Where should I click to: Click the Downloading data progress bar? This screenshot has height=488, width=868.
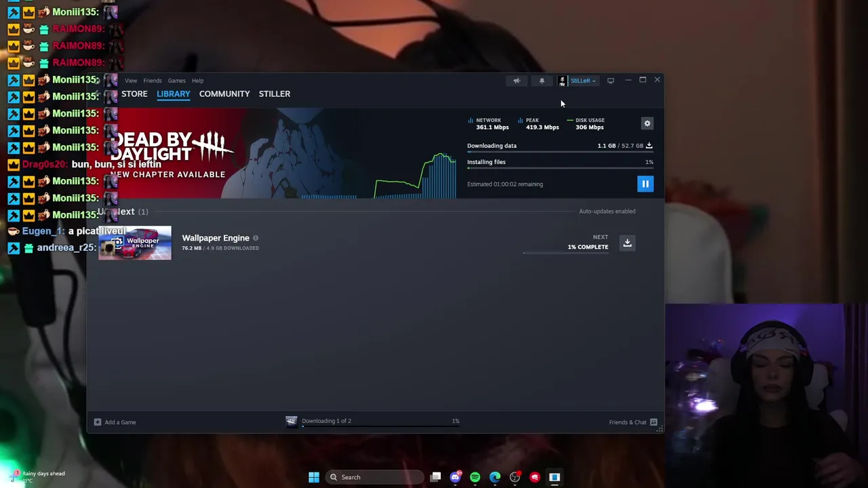pyautogui.click(x=560, y=152)
